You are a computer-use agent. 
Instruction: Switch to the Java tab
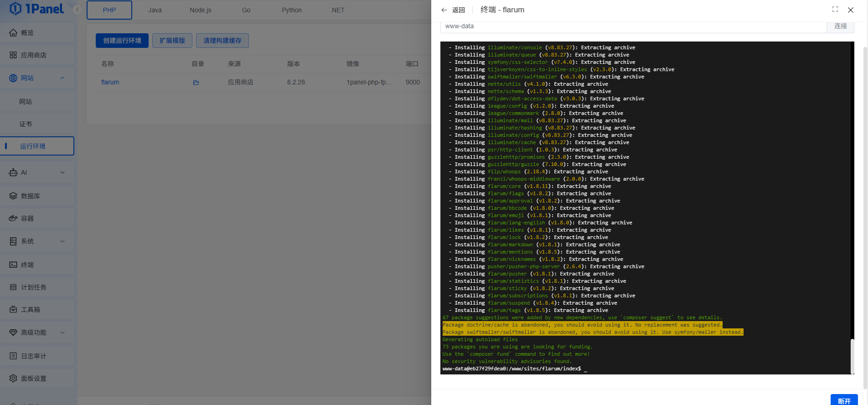(155, 10)
